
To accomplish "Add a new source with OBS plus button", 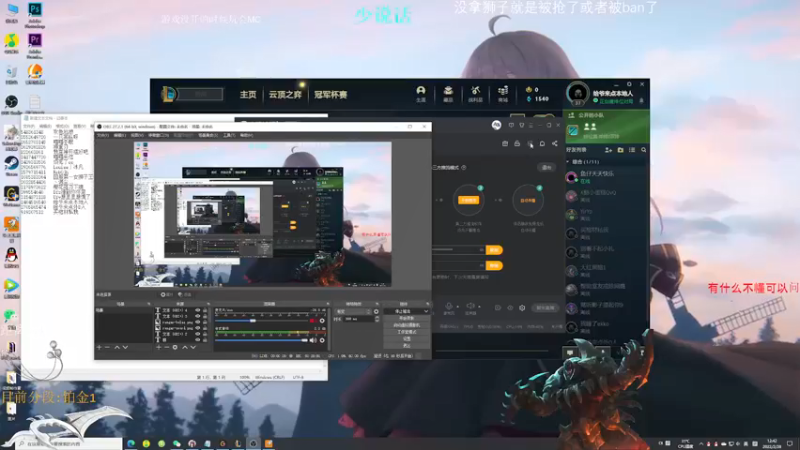I will (159, 347).
